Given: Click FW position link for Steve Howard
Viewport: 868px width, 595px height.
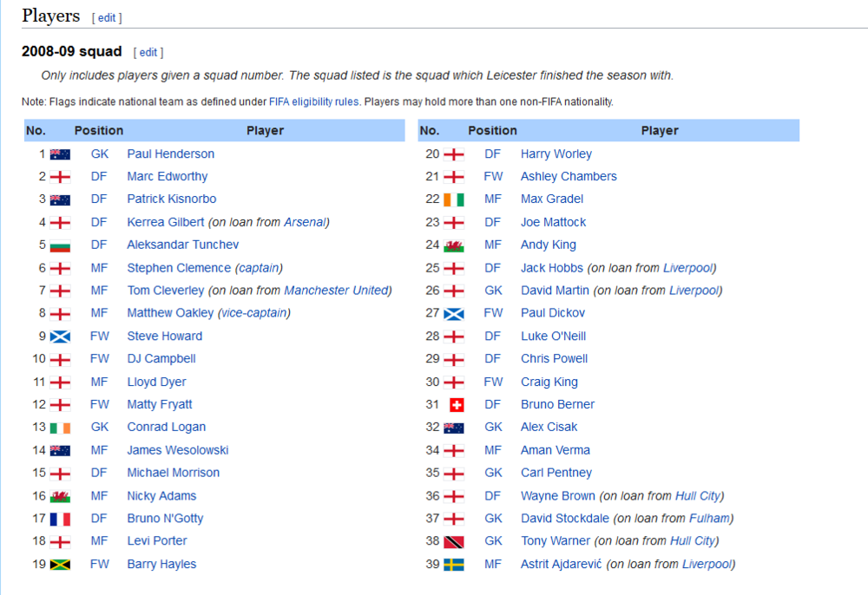Looking at the screenshot, I should pyautogui.click(x=100, y=337).
